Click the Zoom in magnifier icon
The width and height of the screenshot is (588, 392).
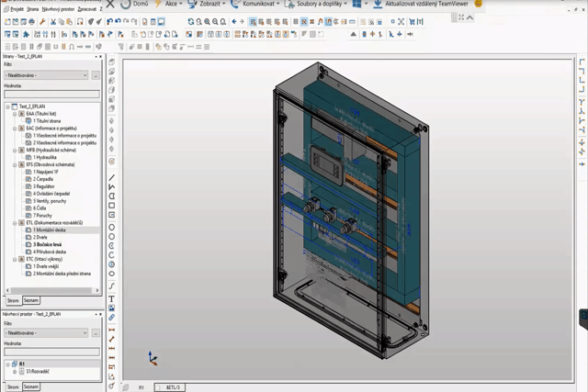pos(207,22)
